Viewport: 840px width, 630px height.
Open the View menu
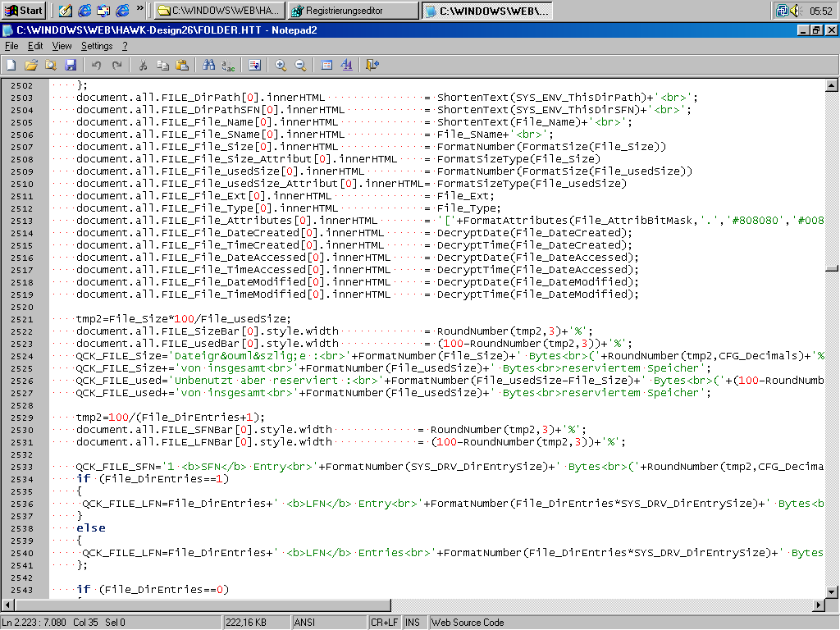point(62,46)
